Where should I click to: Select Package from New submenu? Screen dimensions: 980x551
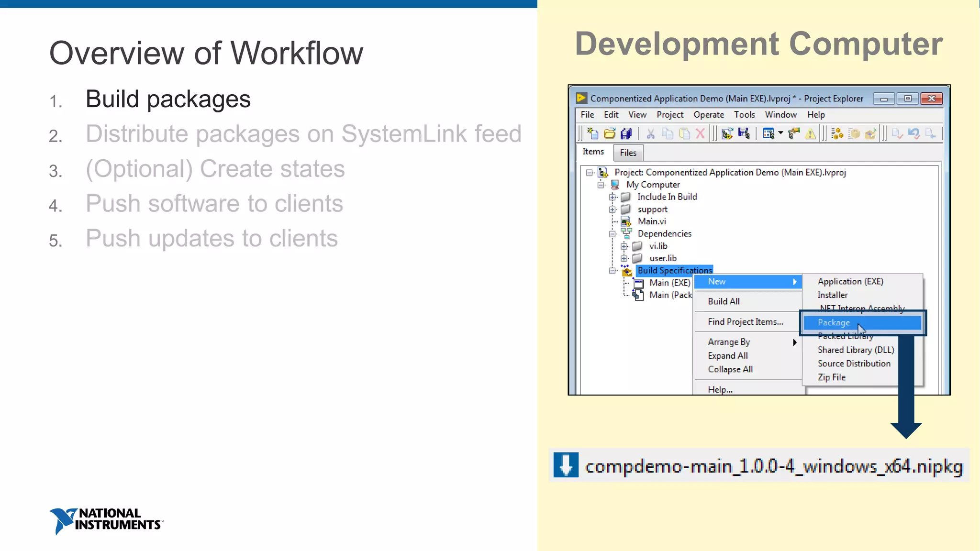(x=862, y=323)
